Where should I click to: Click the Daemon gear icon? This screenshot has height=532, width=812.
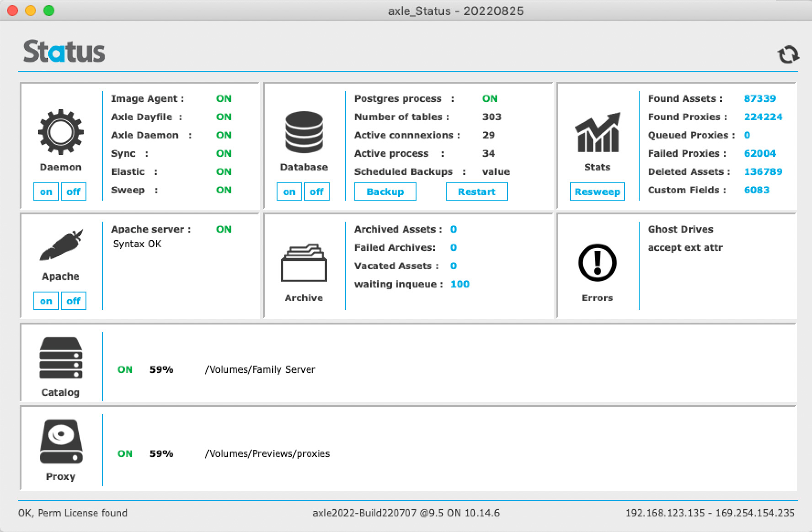click(x=60, y=133)
